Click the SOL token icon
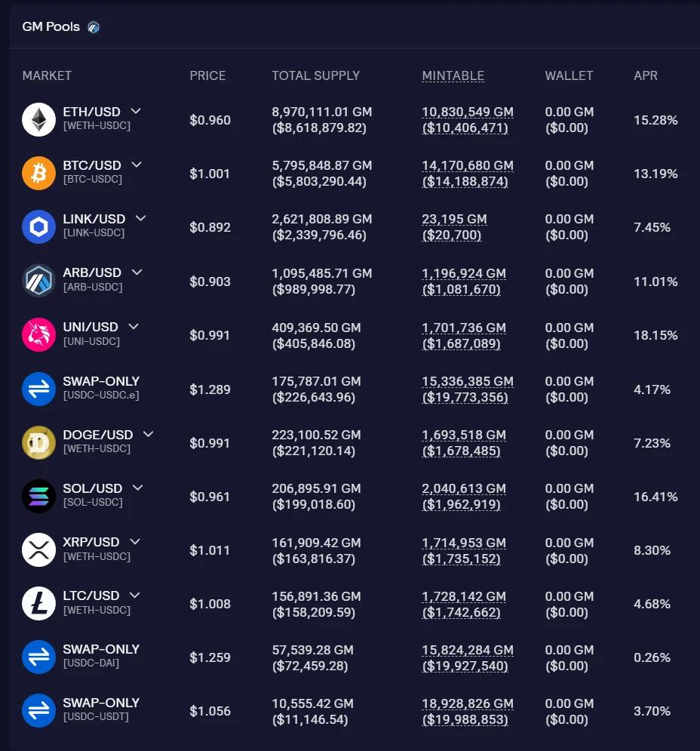The image size is (700, 751). click(x=38, y=496)
